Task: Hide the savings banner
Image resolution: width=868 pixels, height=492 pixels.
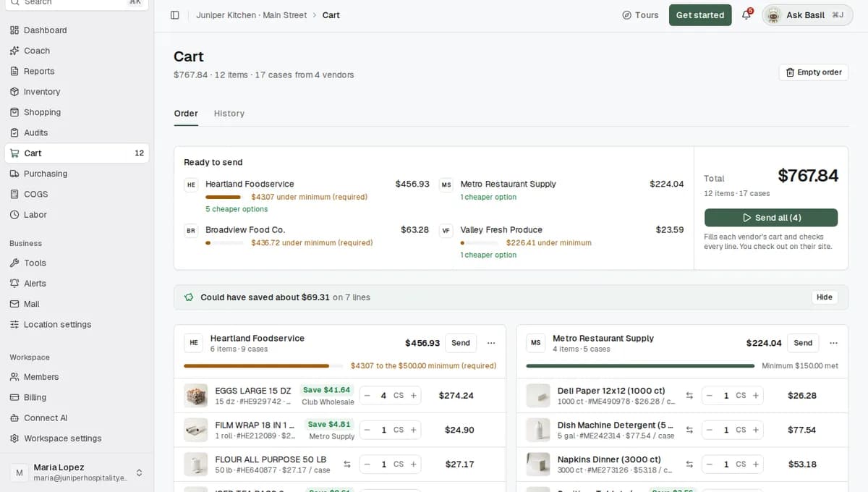Action: tap(825, 297)
